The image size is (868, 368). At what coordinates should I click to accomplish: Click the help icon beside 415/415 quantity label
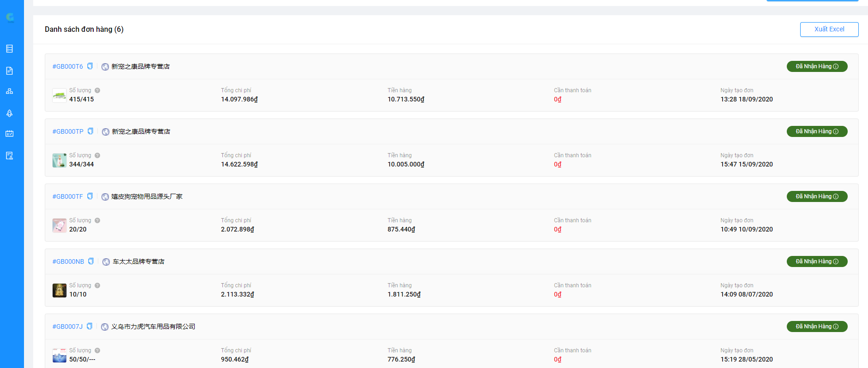point(97,90)
